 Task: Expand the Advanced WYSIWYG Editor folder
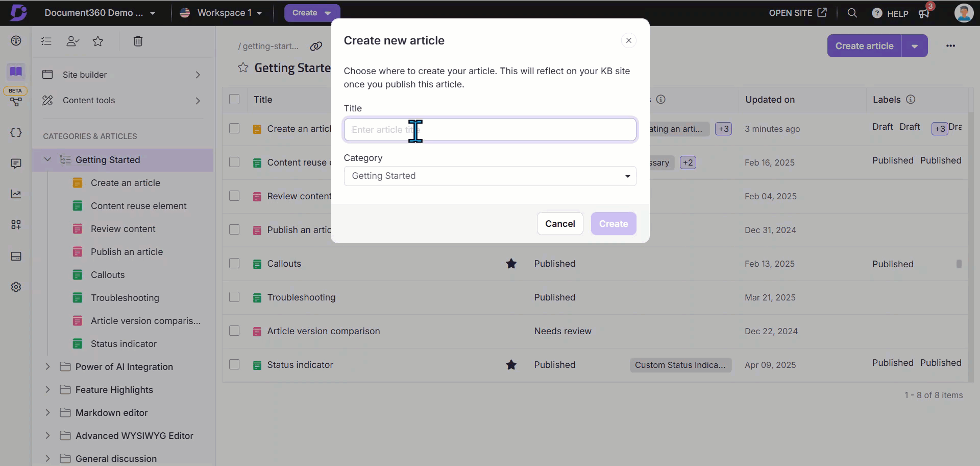(47, 435)
